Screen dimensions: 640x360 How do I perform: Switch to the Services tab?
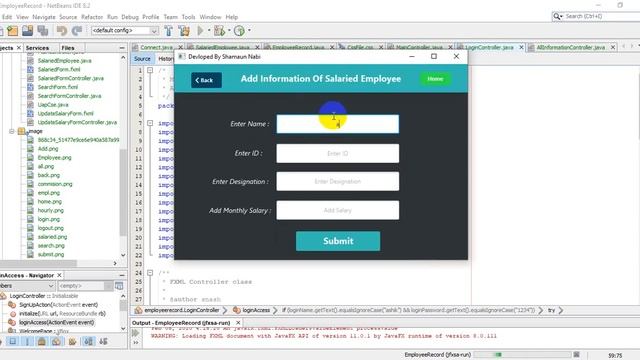[x=37, y=48]
